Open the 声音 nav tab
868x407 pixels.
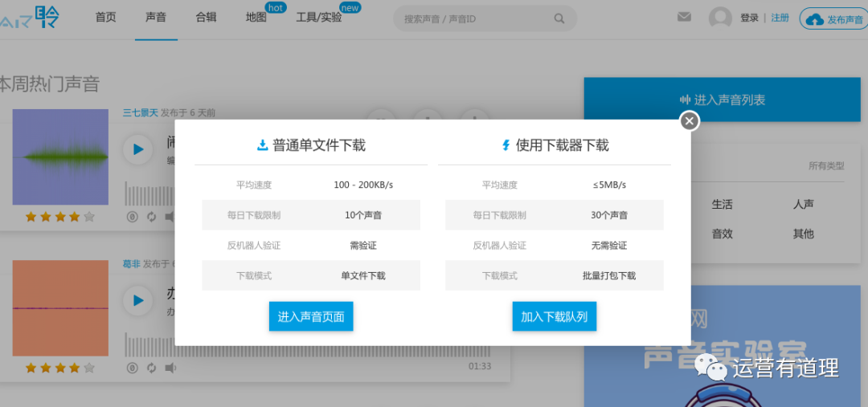(156, 17)
